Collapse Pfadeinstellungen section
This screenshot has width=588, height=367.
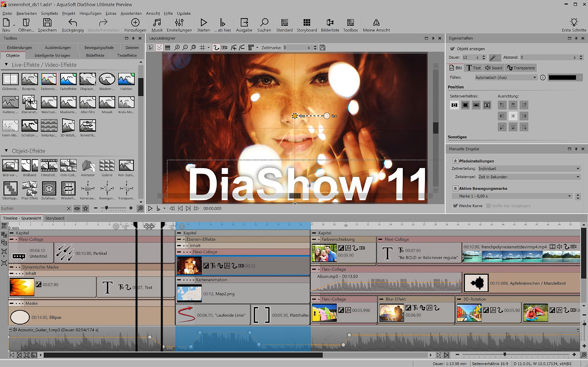(x=455, y=161)
